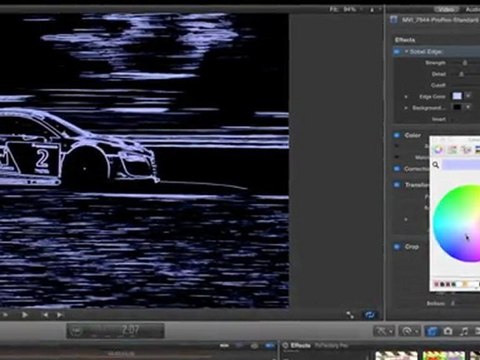Open the black Background color swatch

click(457, 107)
